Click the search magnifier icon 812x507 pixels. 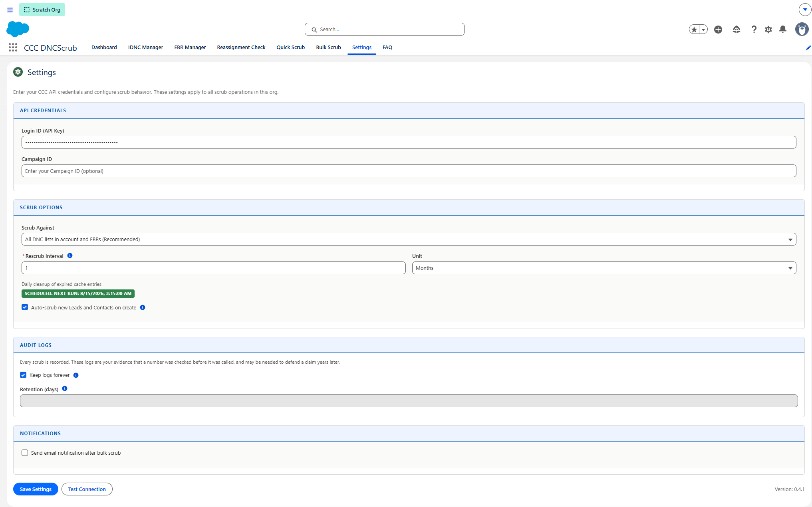pos(314,30)
